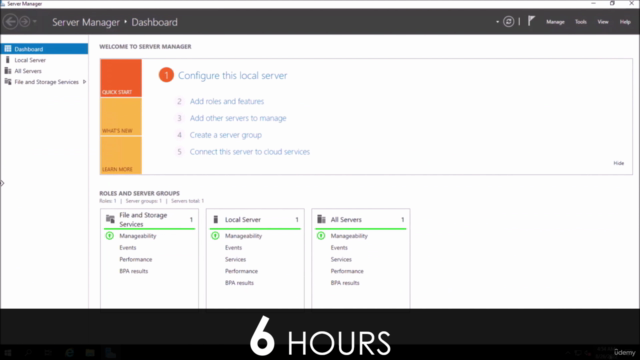The width and height of the screenshot is (640, 360).
Task: Open Events in File and Storage tile
Action: [128, 248]
